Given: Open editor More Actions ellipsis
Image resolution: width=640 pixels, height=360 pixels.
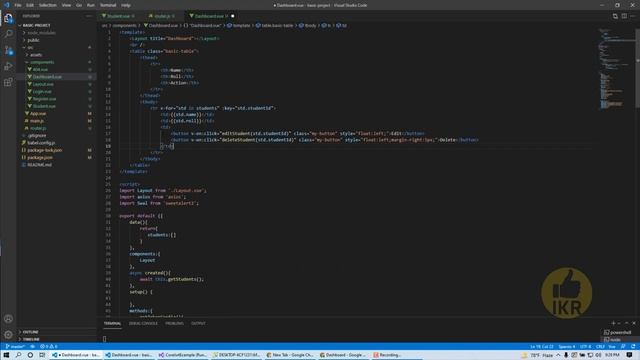Looking at the screenshot, I should point(633,16).
